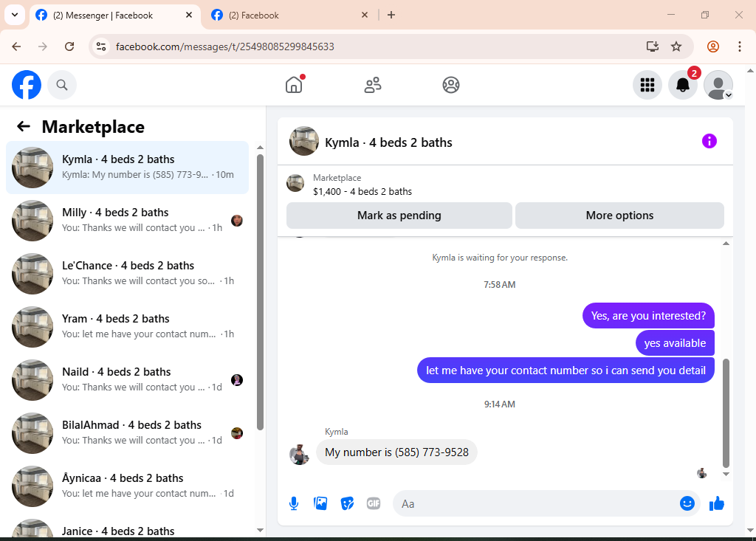Screen dimensions: 756x541
Task: Go to Home feed icon
Action: point(294,85)
